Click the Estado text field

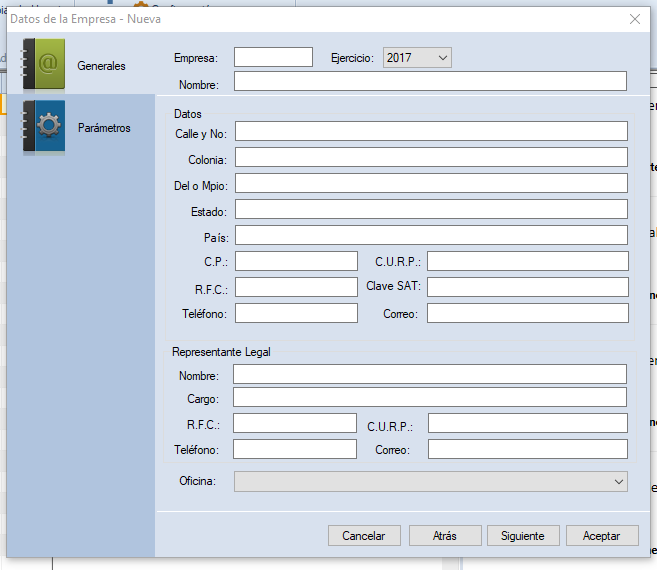coord(431,209)
